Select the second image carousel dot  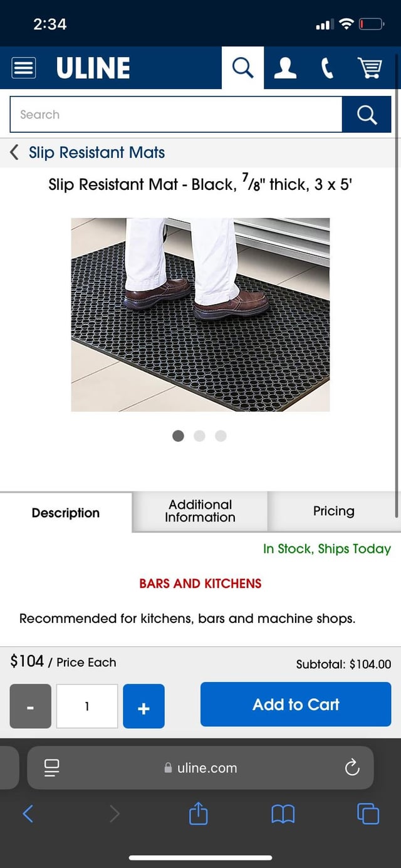point(199,436)
